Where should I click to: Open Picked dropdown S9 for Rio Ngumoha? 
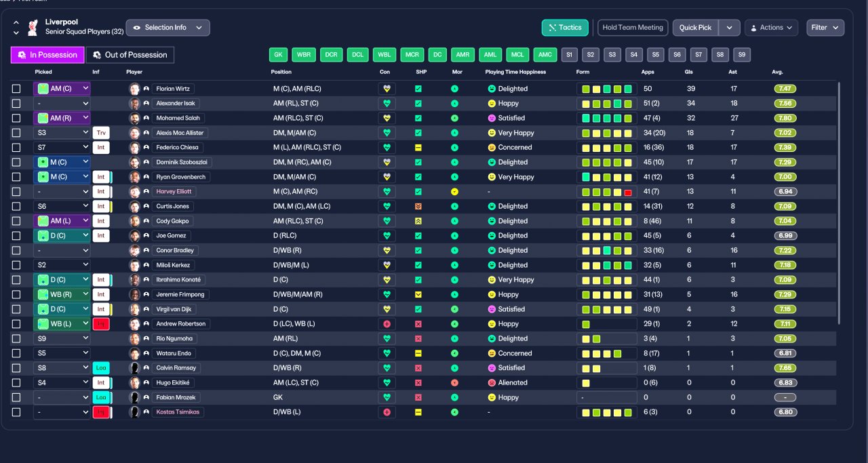(62, 339)
